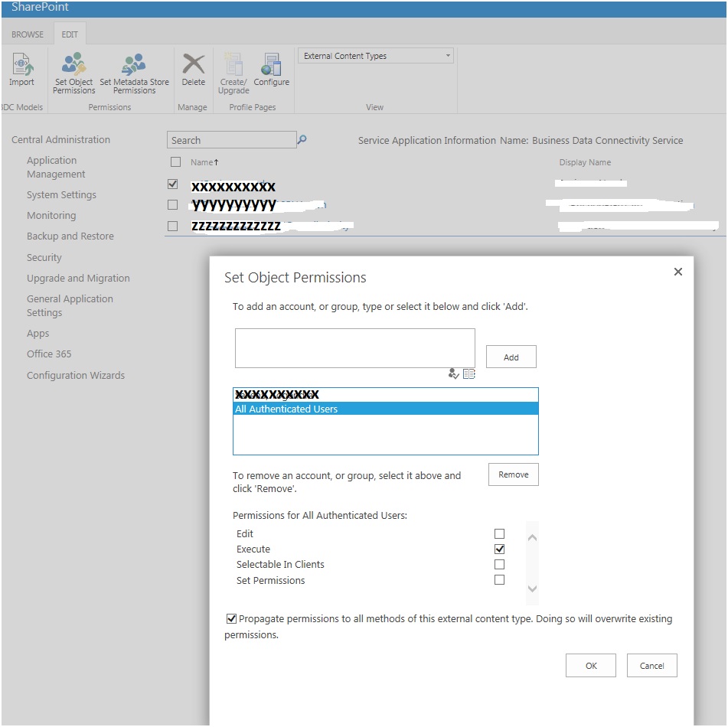
Task: Select All Authenticated Users in list
Action: click(385, 409)
